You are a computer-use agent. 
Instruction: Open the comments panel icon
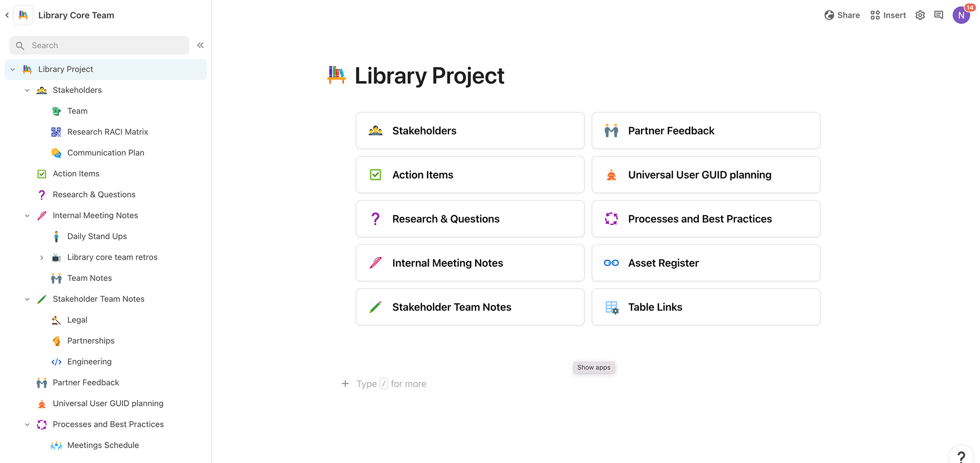click(x=939, y=15)
